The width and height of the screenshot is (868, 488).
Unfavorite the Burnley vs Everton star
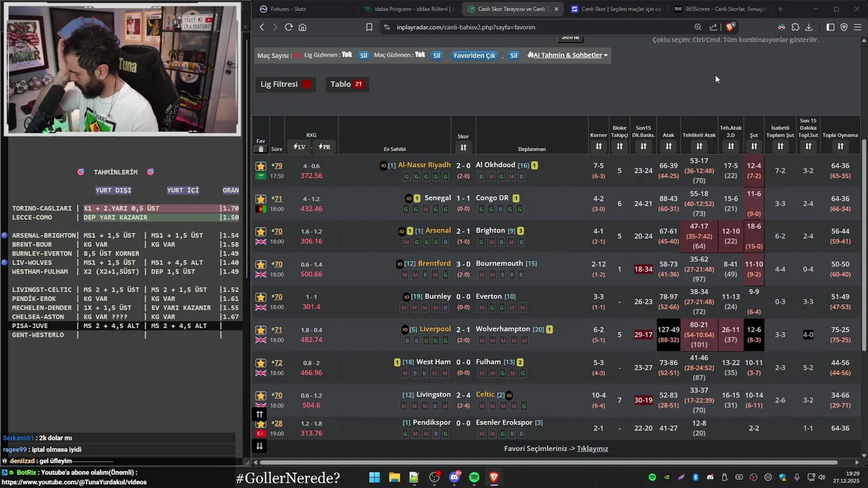260,297
